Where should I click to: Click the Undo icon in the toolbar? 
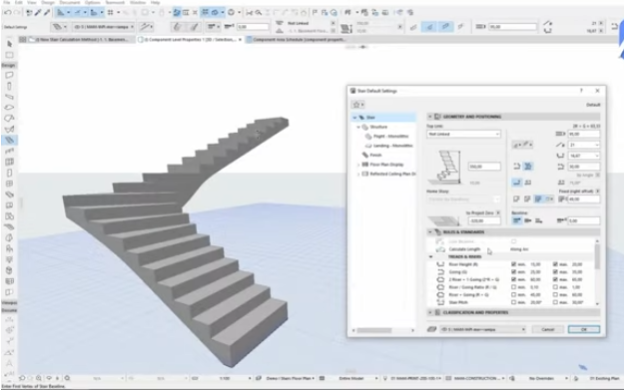point(7,12)
